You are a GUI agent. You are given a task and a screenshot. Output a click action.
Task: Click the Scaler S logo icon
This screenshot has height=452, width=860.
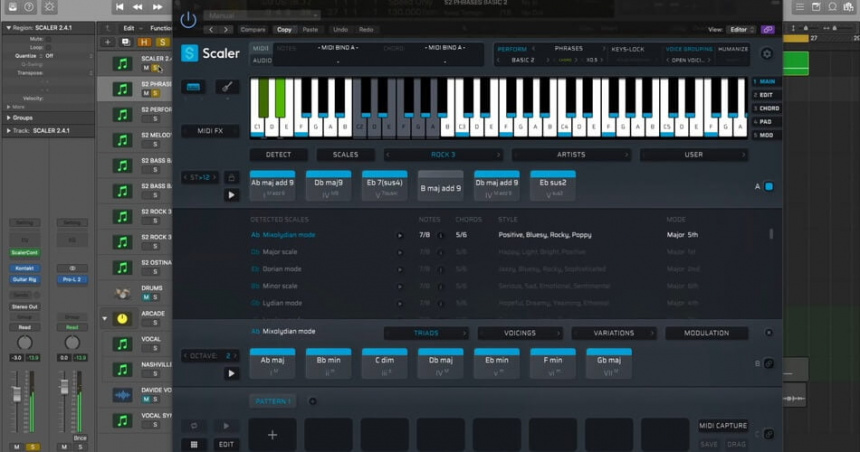189,53
